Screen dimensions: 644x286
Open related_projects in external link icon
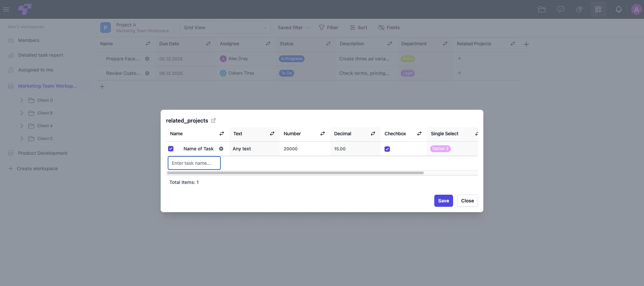213,121
